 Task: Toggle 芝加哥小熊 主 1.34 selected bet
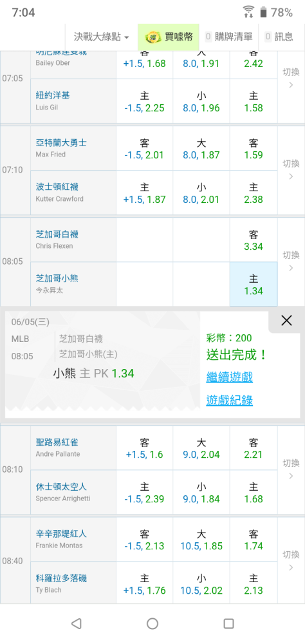[254, 284]
